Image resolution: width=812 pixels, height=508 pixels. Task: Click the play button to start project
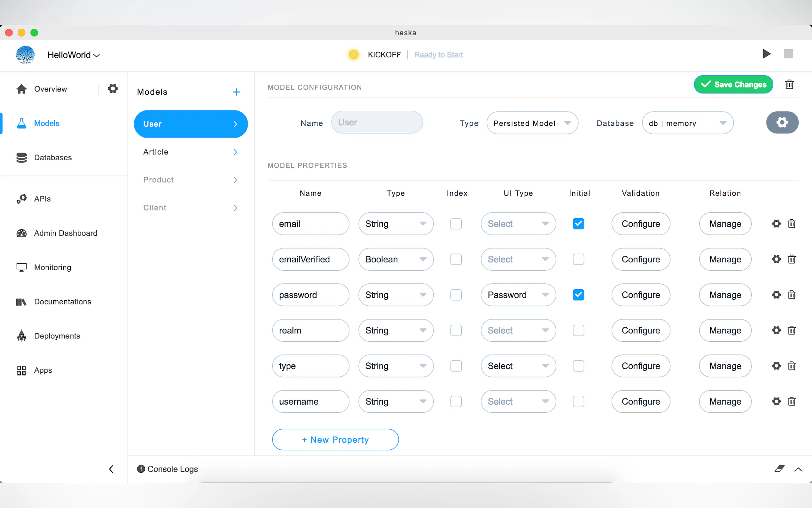coord(766,54)
